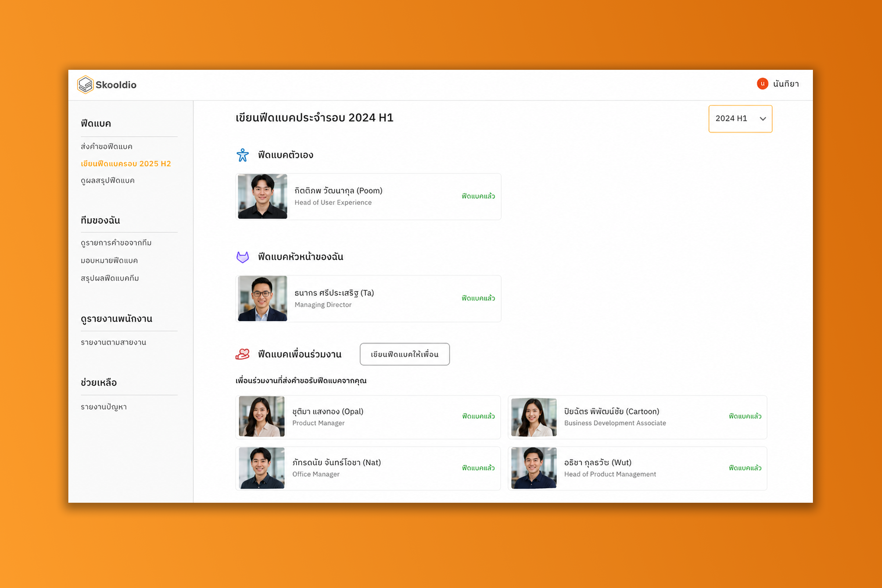Click the ดูรายงานพนักงาน sidebar heading
Image resolution: width=882 pixels, height=588 pixels.
coord(116,319)
